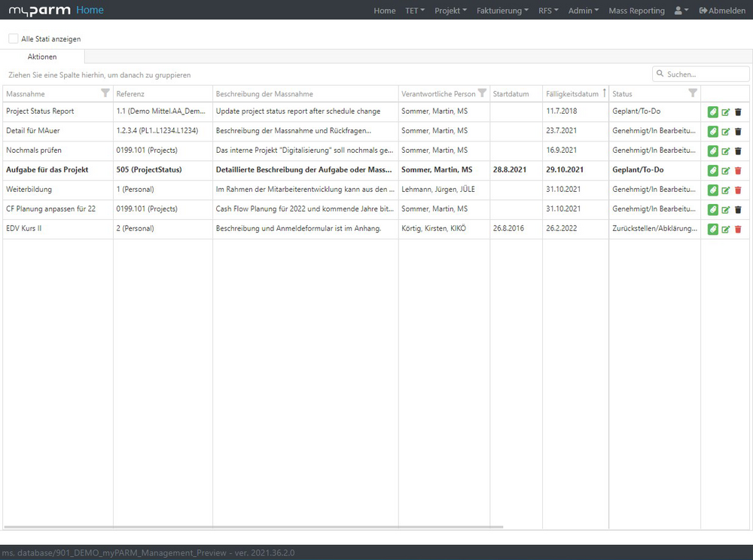753x560 pixels.
Task: Delete the EDV Kurs II entry
Action: pyautogui.click(x=738, y=229)
